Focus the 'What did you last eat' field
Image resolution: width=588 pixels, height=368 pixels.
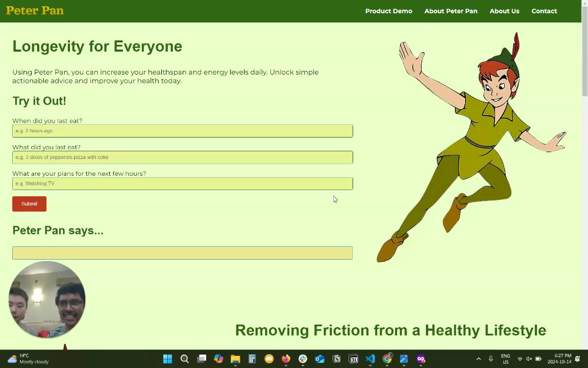(x=183, y=157)
